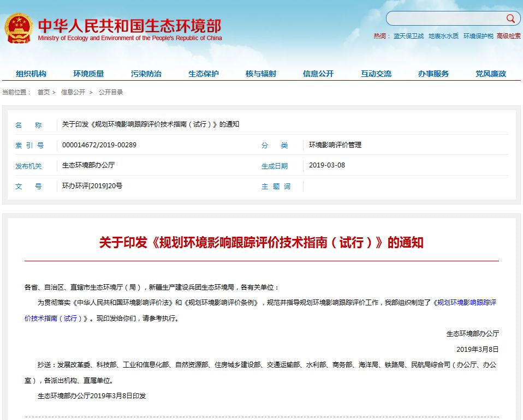Click the salutation line 各省、自治区、直辖市
523x420 pixels.
152,287
